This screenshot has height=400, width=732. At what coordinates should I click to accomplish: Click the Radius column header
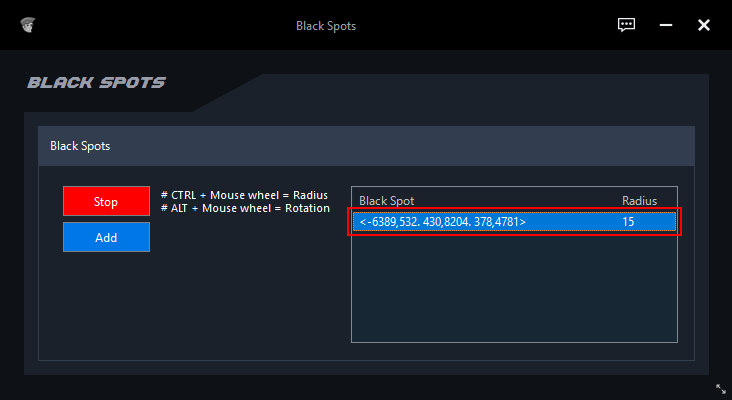pyautogui.click(x=639, y=200)
